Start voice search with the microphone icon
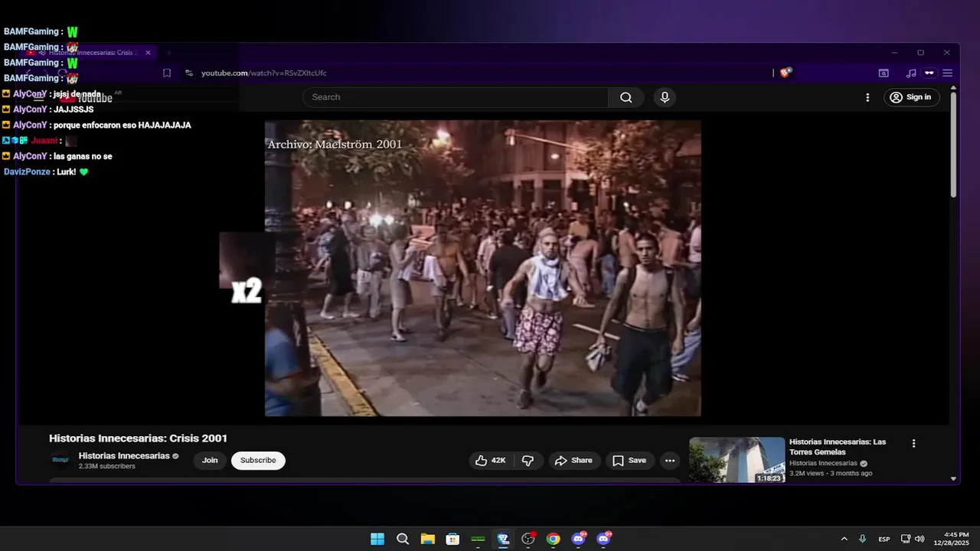The image size is (980, 551). tap(665, 97)
